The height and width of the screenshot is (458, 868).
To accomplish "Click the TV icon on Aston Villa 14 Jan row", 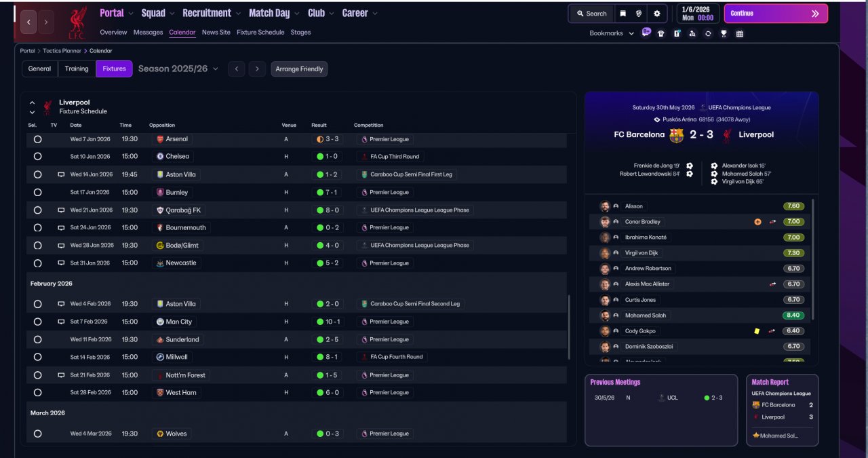I will click(61, 174).
